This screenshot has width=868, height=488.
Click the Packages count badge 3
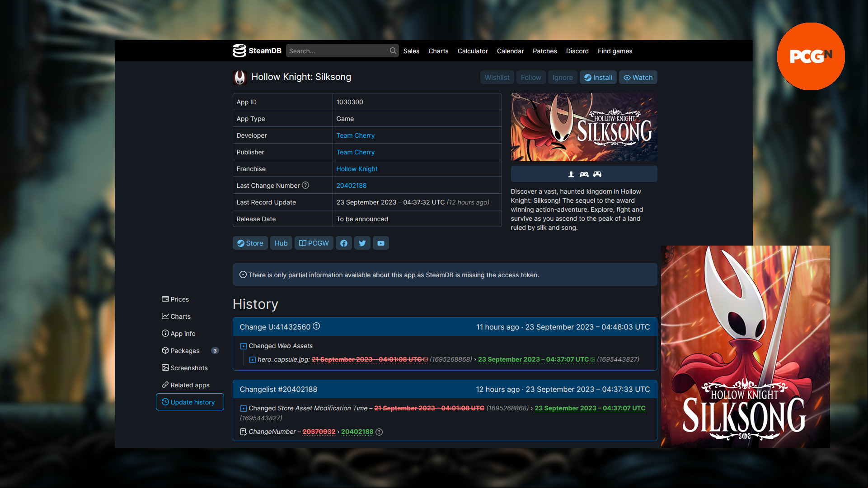click(x=215, y=350)
